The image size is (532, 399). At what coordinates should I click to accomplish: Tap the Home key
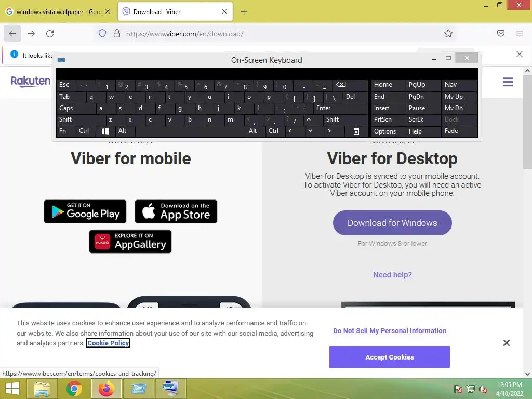click(389, 85)
